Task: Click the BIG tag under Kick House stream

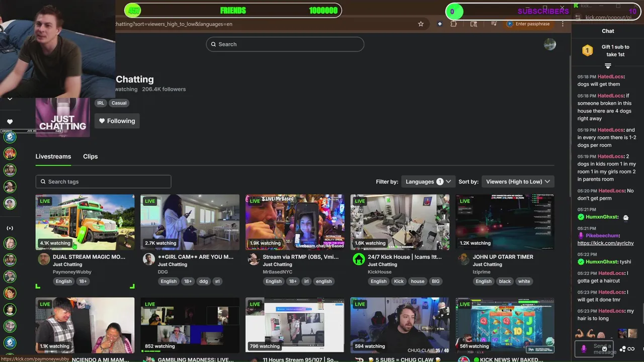Action: (x=435, y=282)
